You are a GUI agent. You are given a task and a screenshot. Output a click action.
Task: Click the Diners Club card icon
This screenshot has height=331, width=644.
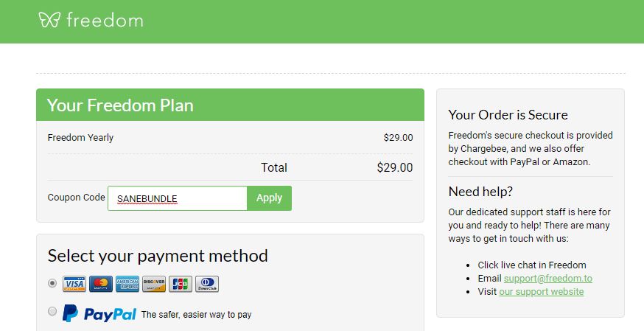[207, 284]
